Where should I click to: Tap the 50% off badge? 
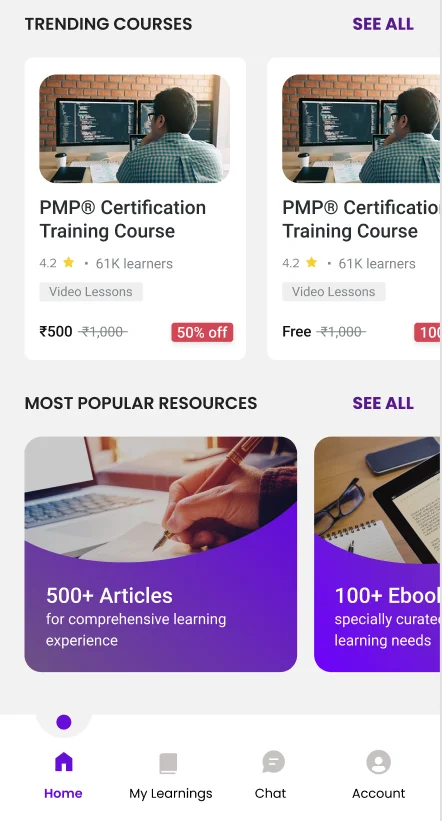[x=202, y=332]
